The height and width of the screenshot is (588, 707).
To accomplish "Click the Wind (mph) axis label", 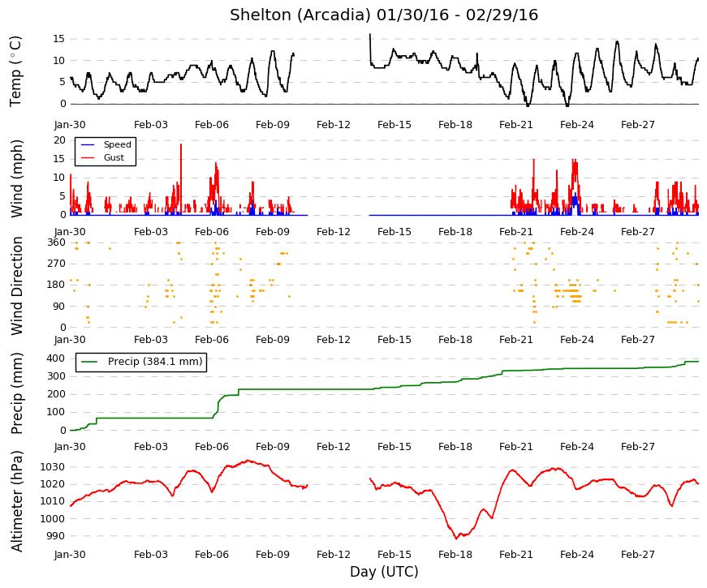I will (x=16, y=179).
